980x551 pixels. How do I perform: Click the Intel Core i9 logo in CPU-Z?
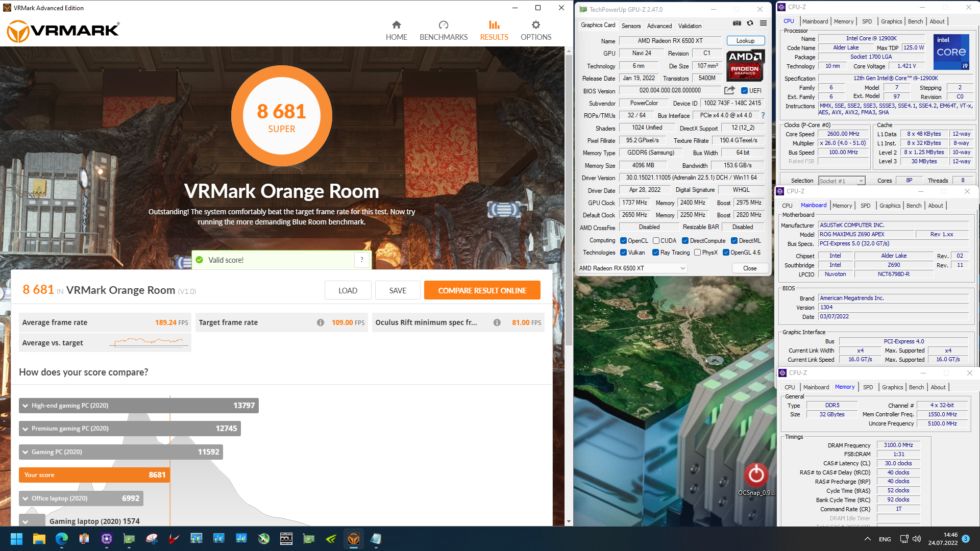(x=951, y=52)
